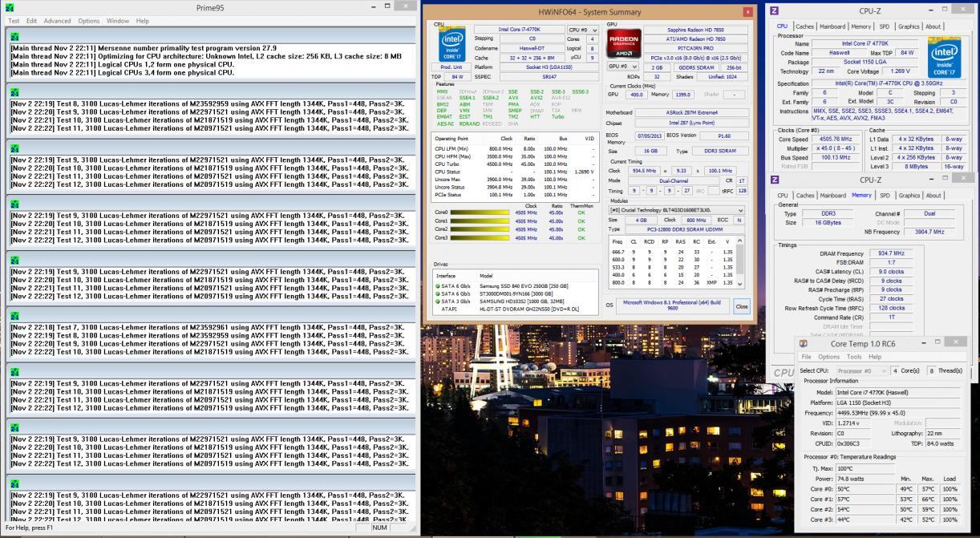980x538 pixels.
Task: Select the HL-DT-ST DVDRAM GH22NS50 drive row
Action: pos(516,309)
